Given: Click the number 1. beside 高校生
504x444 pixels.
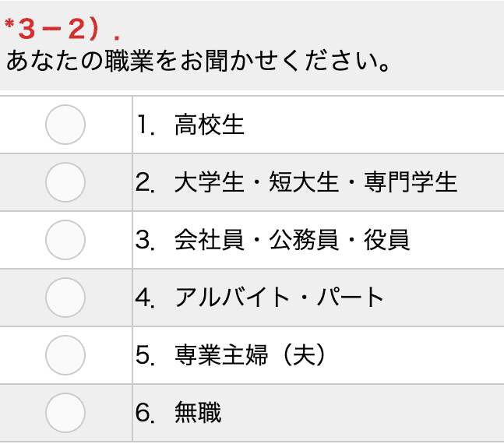Looking at the screenshot, I should click(146, 125).
